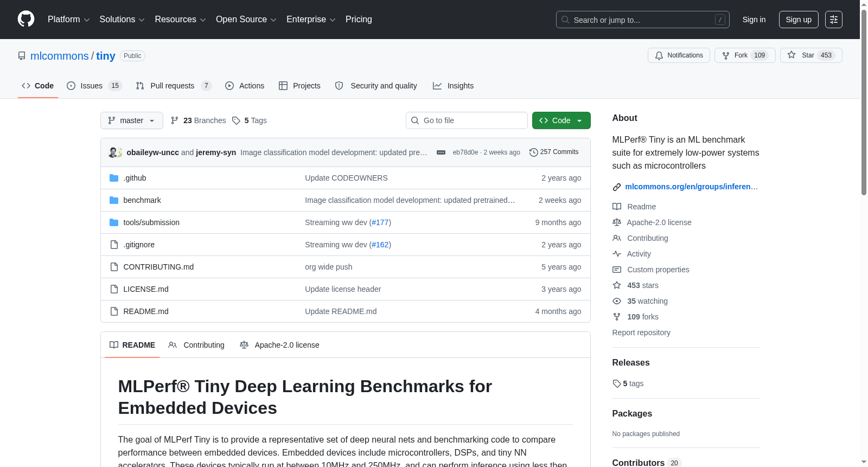Open commit eb78d0e link
868x467 pixels.
point(465,152)
